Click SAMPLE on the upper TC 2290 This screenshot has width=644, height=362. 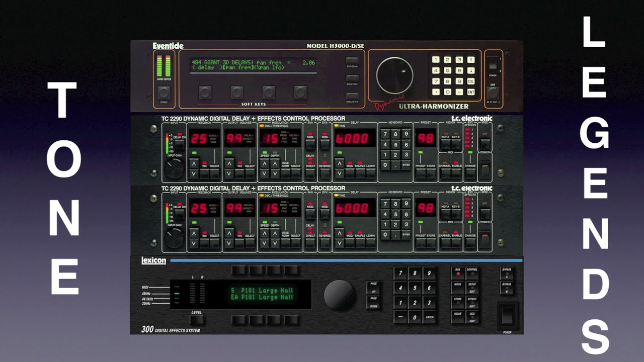(361, 173)
